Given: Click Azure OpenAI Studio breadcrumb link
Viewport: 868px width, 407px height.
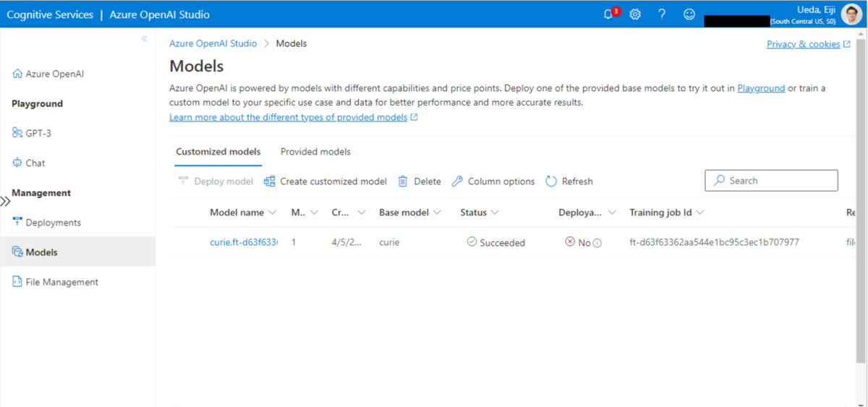Looking at the screenshot, I should 213,43.
